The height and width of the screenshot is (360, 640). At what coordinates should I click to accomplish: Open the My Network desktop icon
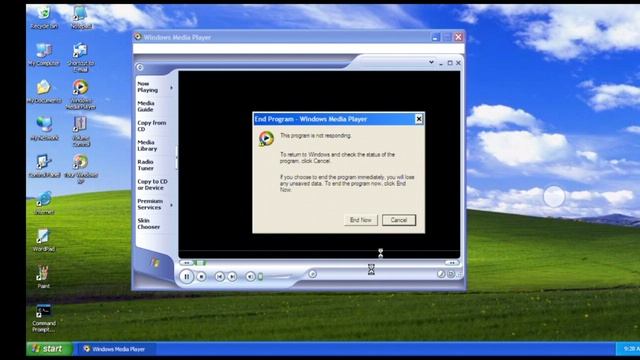(44, 129)
